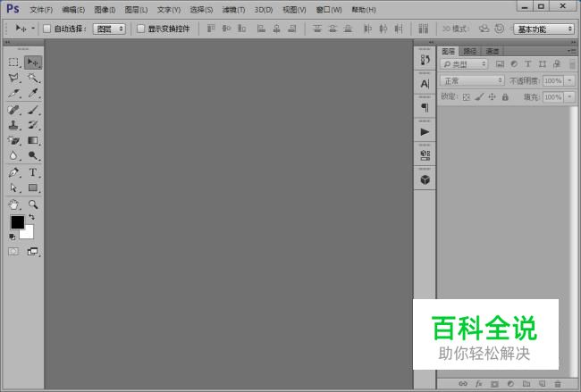
Task: Open the Paragraph panel icon
Action: [425, 108]
